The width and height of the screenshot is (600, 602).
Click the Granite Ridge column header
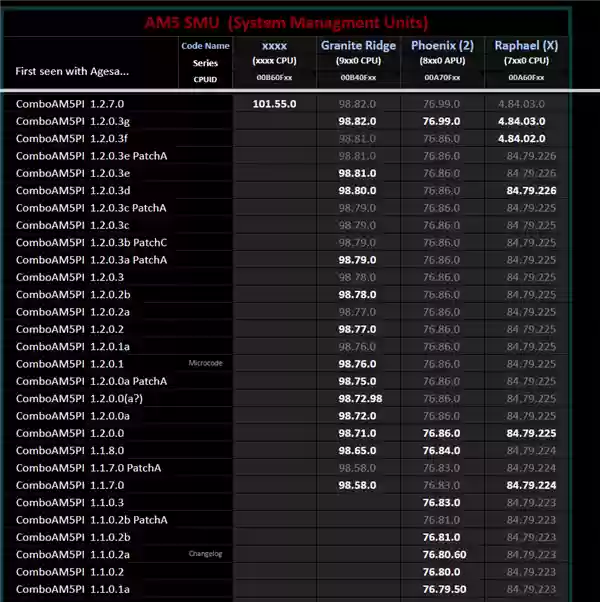(x=357, y=46)
